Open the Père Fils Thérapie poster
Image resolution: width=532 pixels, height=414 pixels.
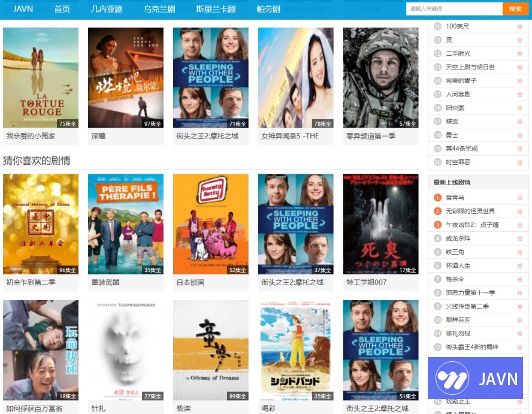pos(126,224)
